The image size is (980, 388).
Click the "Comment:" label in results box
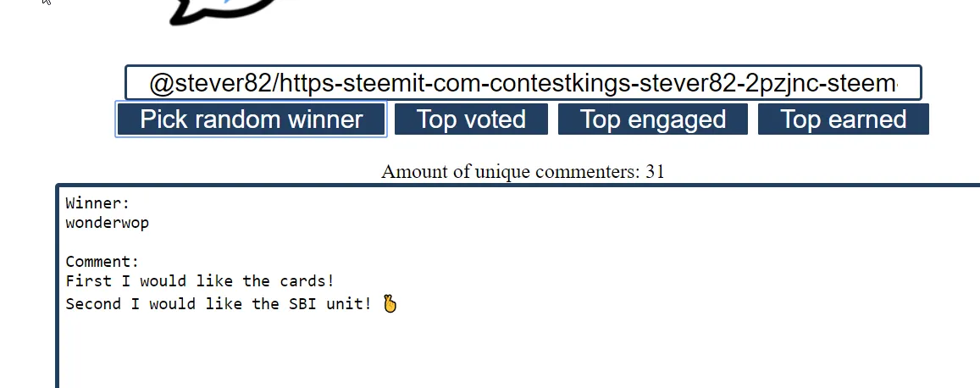point(102,261)
